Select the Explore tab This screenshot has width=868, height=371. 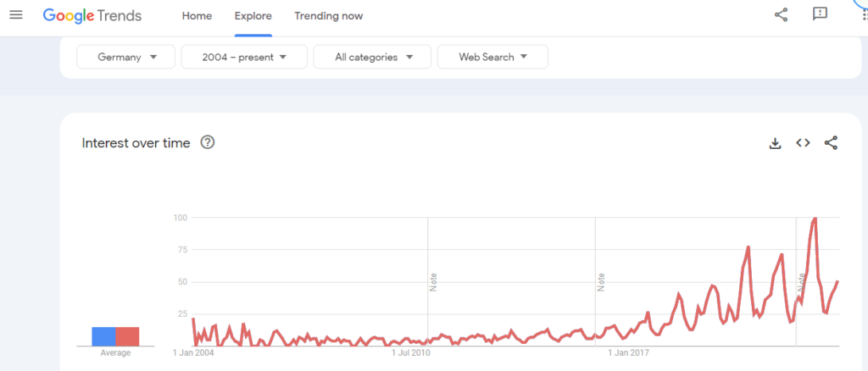tap(253, 16)
